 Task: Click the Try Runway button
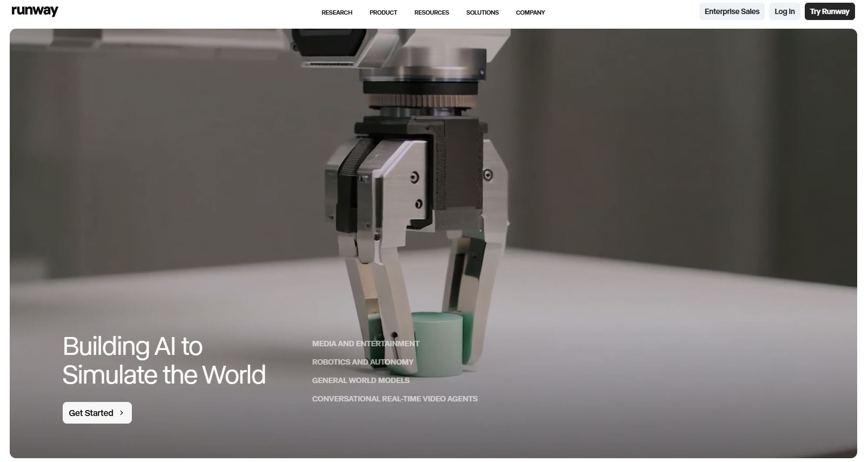pos(829,11)
